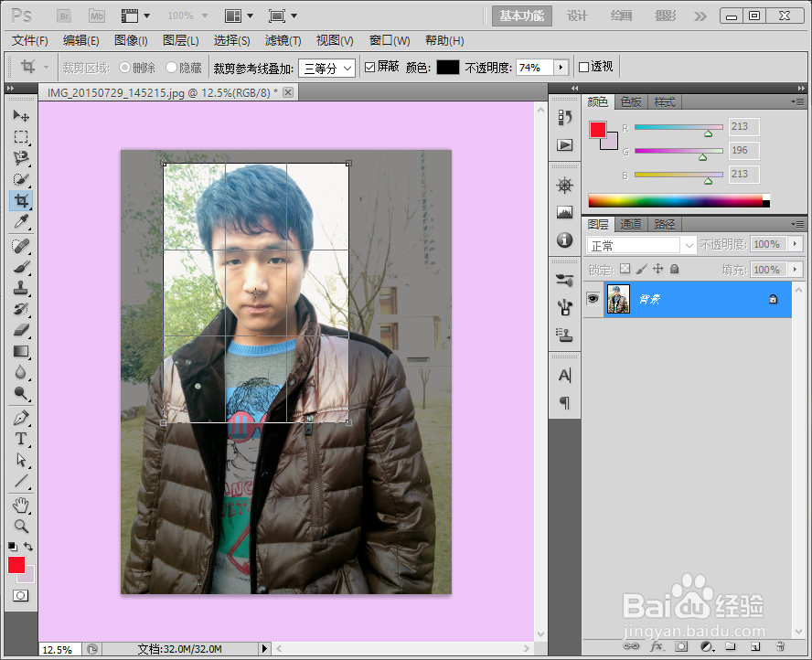Viewport: 812px width, 660px height.
Task: Open the 图像(I) menu
Action: (x=131, y=40)
